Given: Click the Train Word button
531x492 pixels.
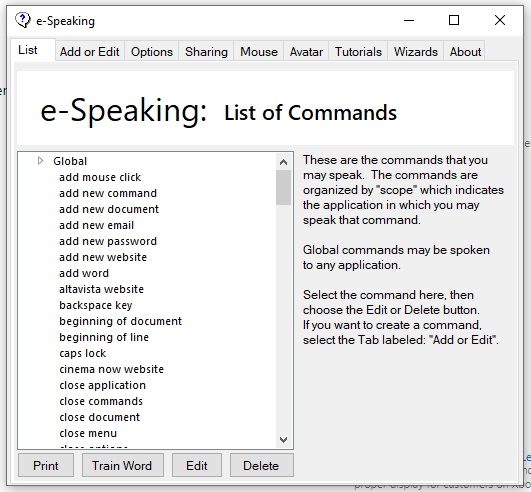Looking at the screenshot, I should click(123, 465).
